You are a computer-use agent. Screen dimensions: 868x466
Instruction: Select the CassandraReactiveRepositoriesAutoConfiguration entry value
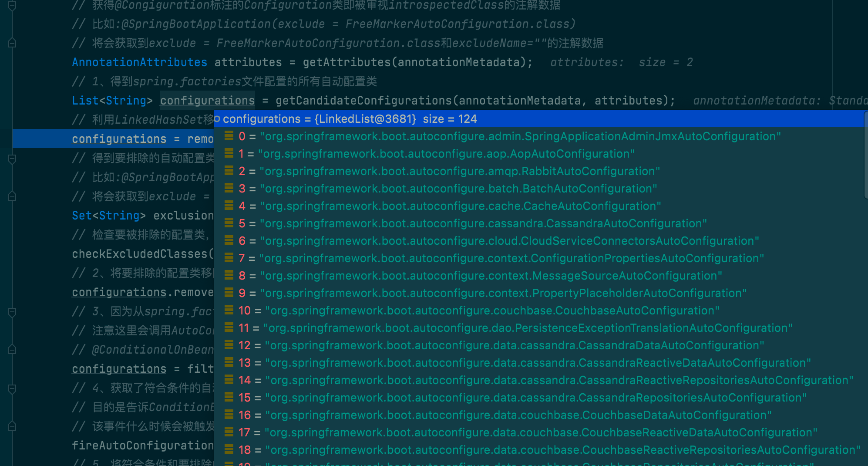pyautogui.click(x=559, y=380)
